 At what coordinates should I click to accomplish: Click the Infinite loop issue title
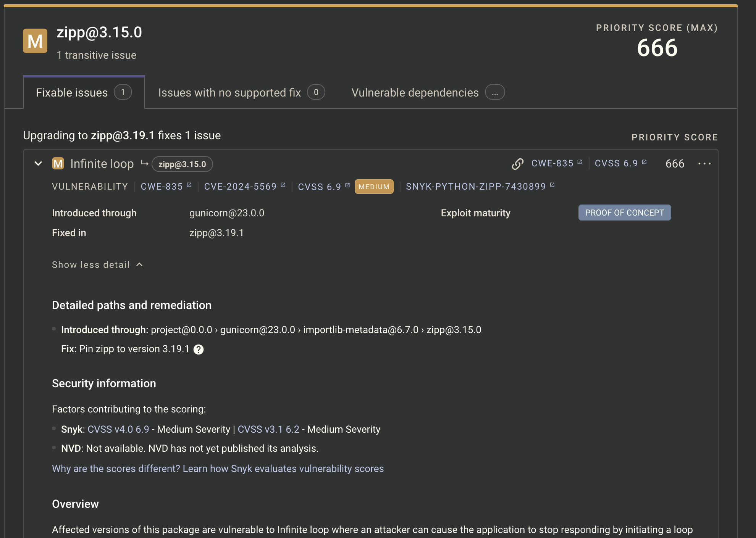point(102,164)
